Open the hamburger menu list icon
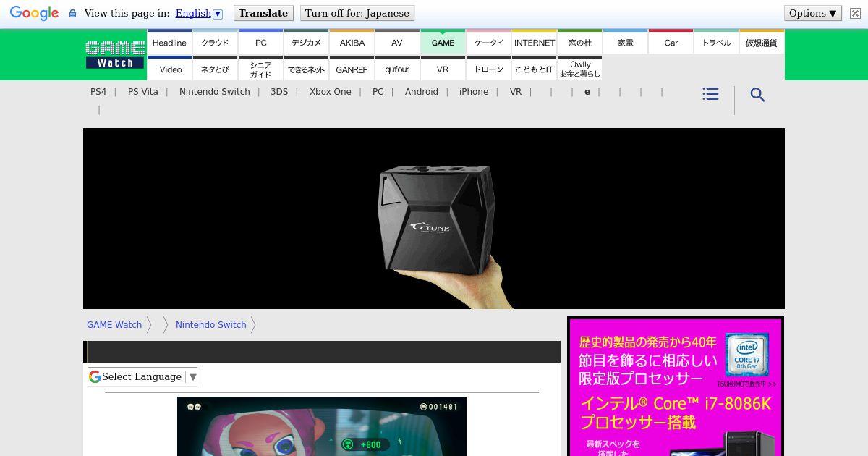 click(710, 94)
